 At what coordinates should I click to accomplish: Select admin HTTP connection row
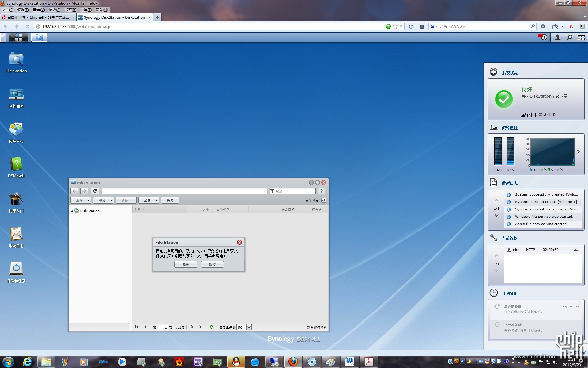pyautogui.click(x=543, y=250)
